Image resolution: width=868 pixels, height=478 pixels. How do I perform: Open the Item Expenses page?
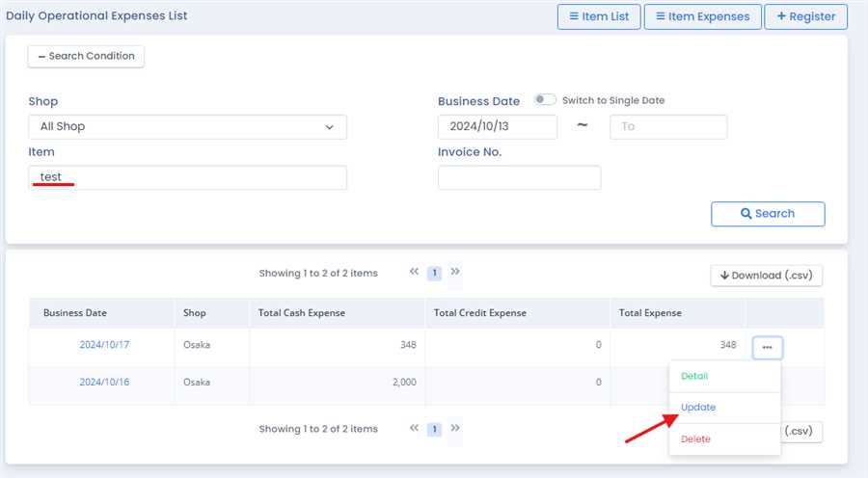(702, 16)
